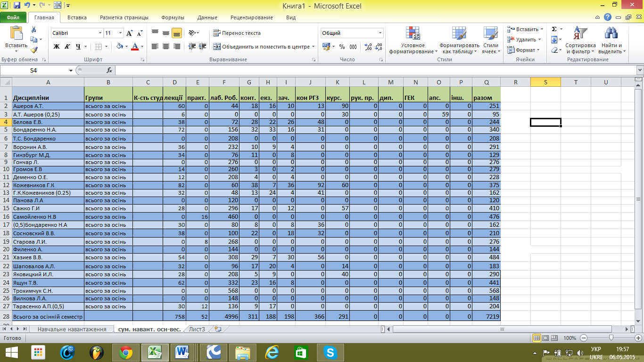644x362 pixels.
Task: Toggle Wrap Text (Перенос текста)
Action: pos(237,33)
